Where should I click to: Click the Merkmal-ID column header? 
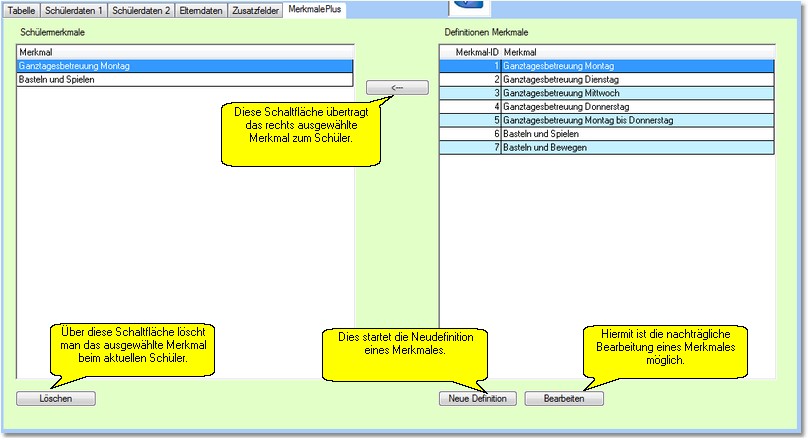471,51
